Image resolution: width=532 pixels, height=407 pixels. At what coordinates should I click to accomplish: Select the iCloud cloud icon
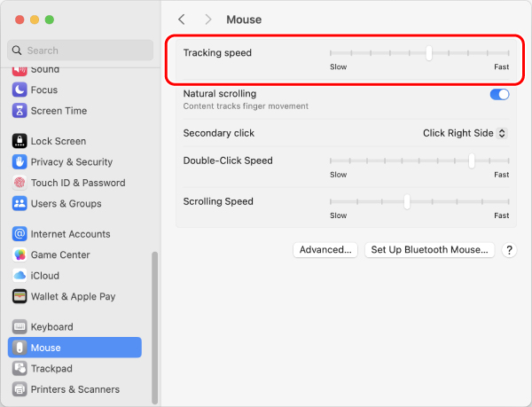[20, 276]
